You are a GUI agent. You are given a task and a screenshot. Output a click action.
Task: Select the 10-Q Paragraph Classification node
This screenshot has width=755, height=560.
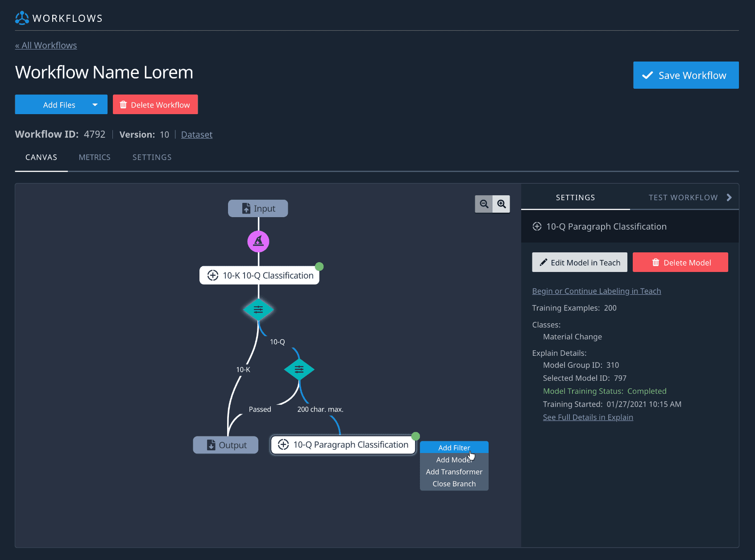pyautogui.click(x=343, y=445)
